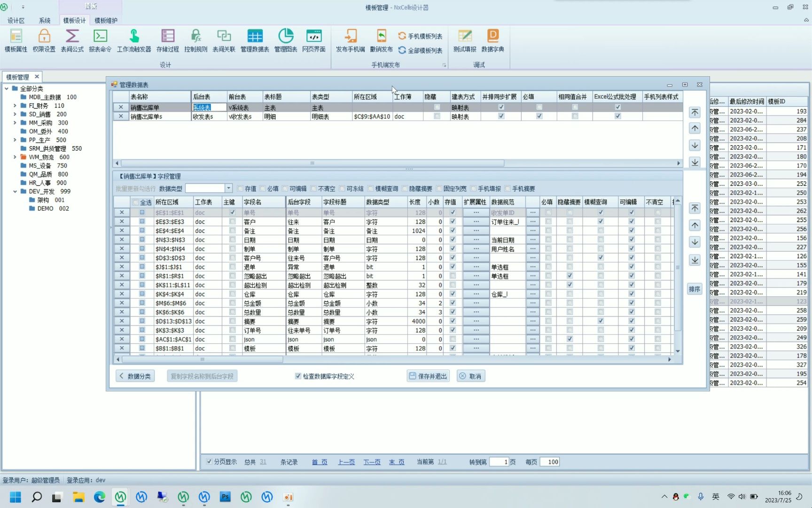
Task: Open the 数据字典 tool
Action: (x=492, y=40)
